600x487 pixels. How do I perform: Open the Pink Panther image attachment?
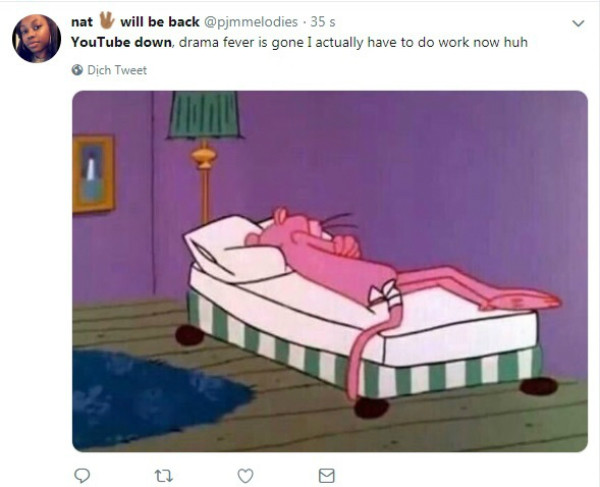click(330, 271)
